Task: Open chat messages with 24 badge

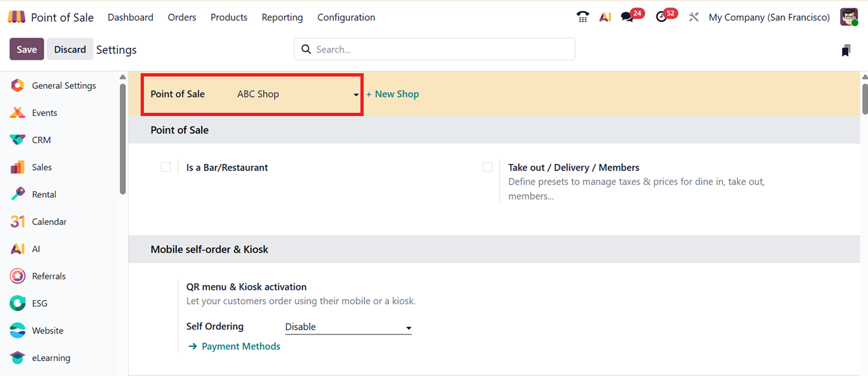Action: click(x=628, y=18)
